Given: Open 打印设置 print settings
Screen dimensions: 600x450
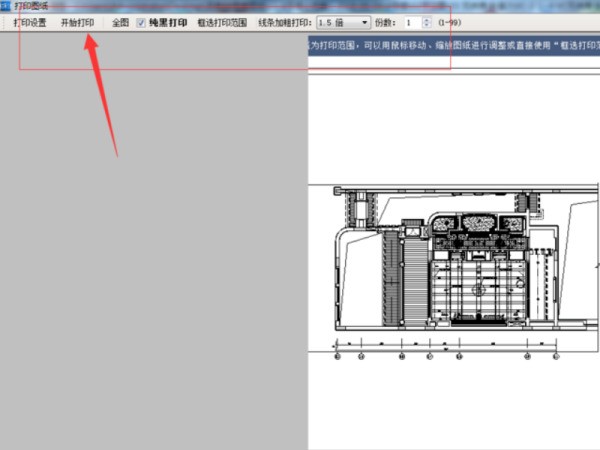Looking at the screenshot, I should click(30, 23).
